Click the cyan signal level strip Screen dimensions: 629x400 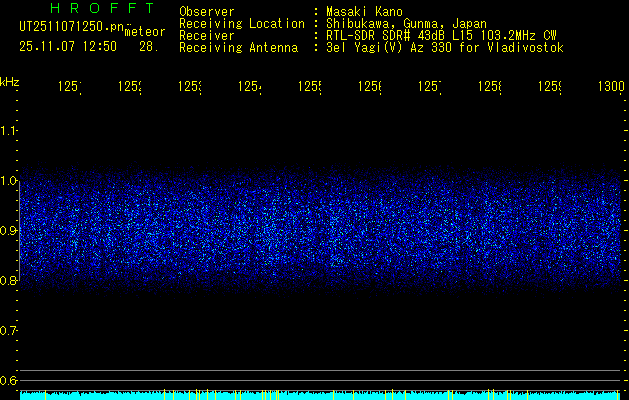[319, 395]
